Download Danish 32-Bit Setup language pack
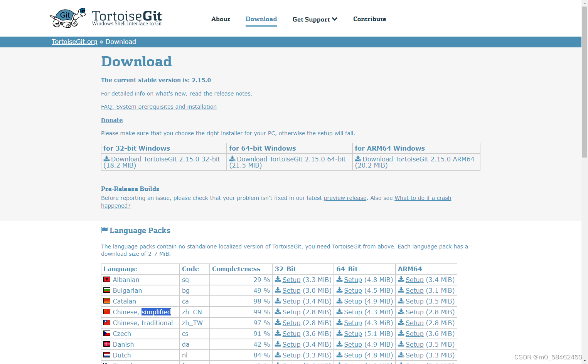 (291, 344)
